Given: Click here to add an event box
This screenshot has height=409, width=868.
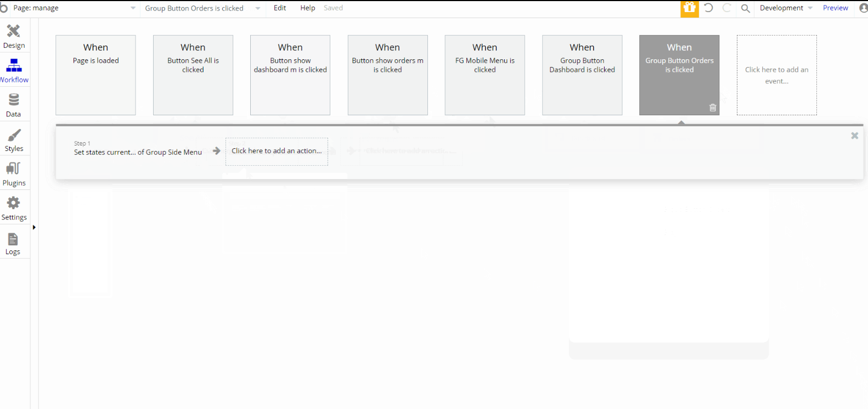Looking at the screenshot, I should coord(777,75).
